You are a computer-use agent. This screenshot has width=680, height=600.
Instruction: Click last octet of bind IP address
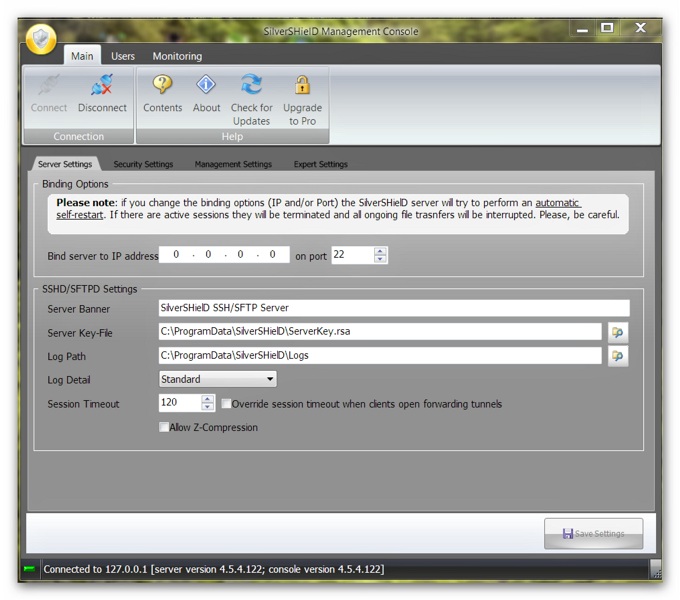click(272, 254)
